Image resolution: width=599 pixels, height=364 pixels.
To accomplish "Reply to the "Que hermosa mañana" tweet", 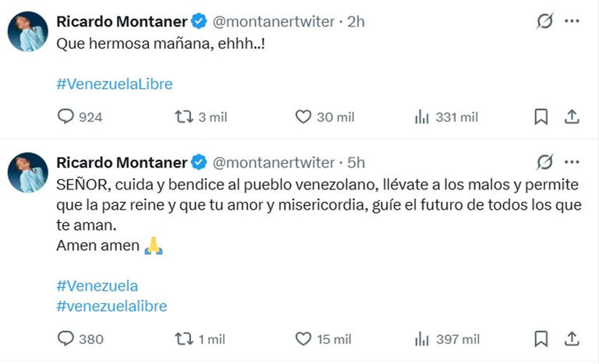I will point(67,117).
